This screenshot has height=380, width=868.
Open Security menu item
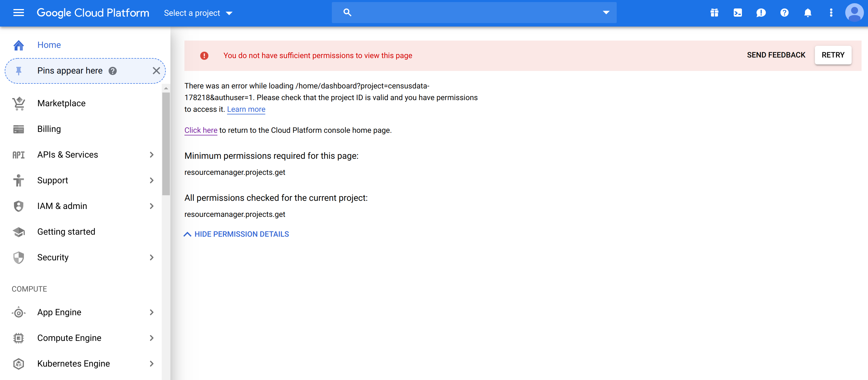pos(53,257)
